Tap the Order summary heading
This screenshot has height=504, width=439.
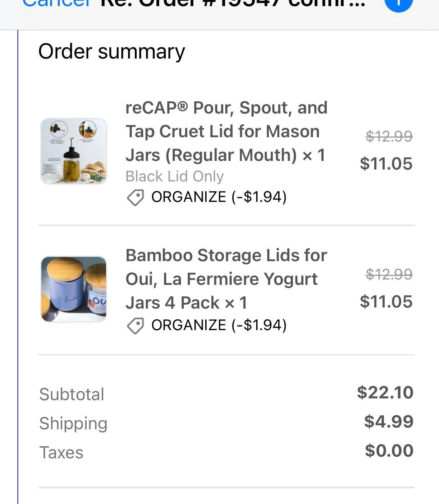click(111, 51)
